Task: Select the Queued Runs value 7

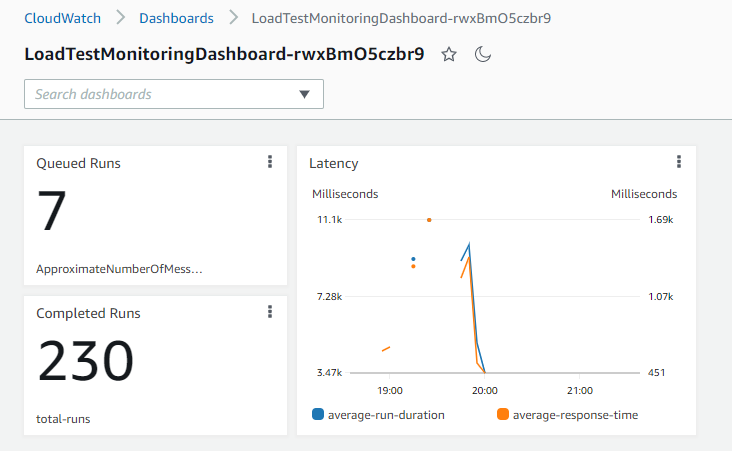Action: click(x=52, y=212)
